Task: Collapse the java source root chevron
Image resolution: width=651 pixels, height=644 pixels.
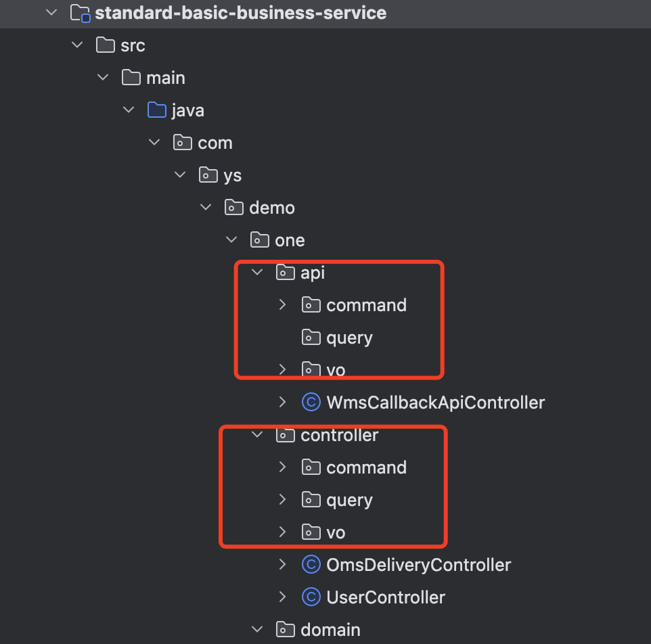Action: tap(129, 110)
